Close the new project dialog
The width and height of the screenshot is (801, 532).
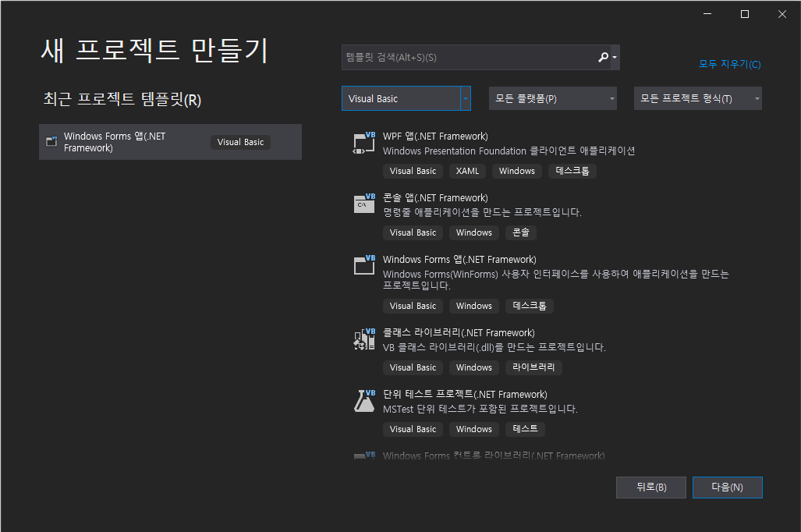point(782,14)
